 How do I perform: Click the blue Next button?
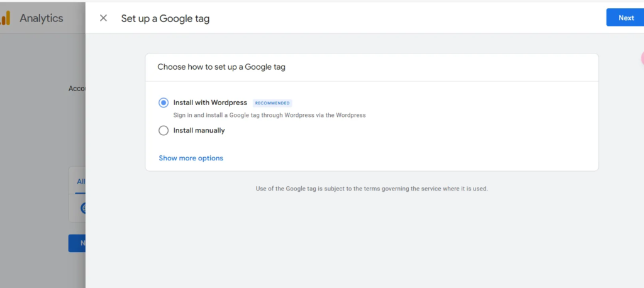point(625,18)
